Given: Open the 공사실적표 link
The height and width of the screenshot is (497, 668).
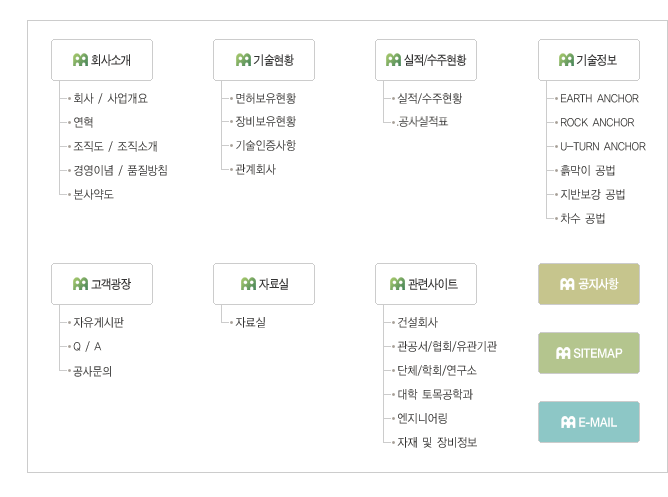Looking at the screenshot, I should tap(422, 122).
